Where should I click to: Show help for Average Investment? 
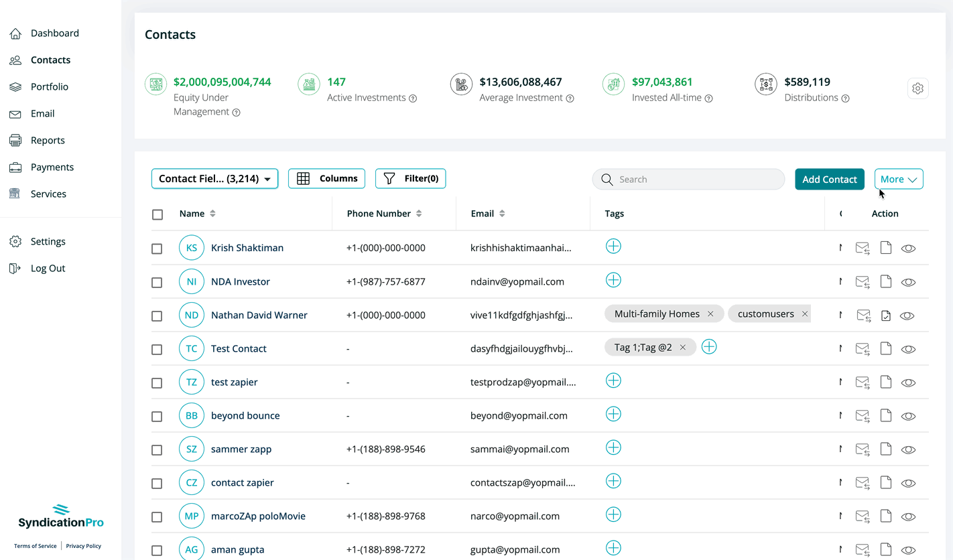click(570, 98)
